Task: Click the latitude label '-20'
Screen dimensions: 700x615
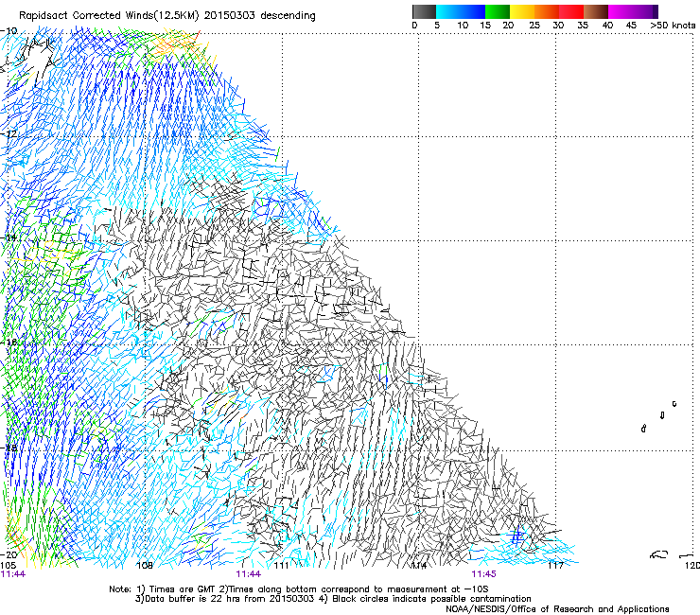Action: 9,554
